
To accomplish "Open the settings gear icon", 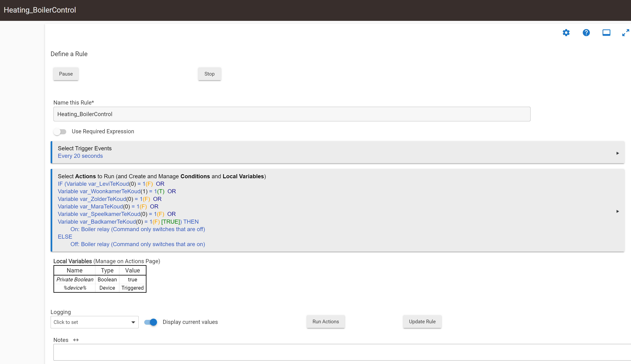I will [566, 33].
